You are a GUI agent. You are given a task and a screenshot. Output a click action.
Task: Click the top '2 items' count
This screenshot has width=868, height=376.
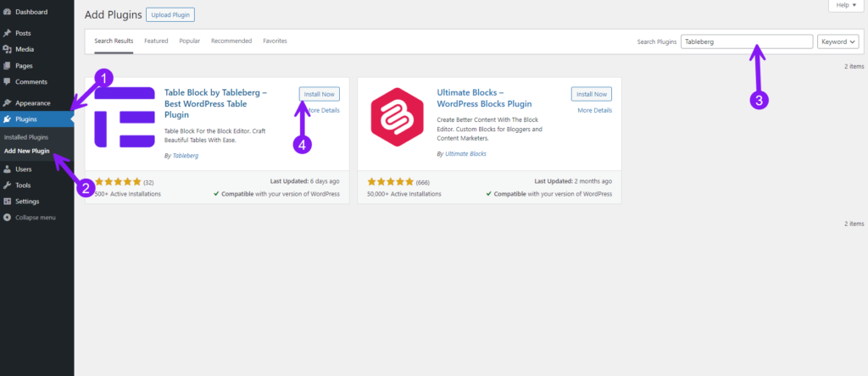pos(854,66)
